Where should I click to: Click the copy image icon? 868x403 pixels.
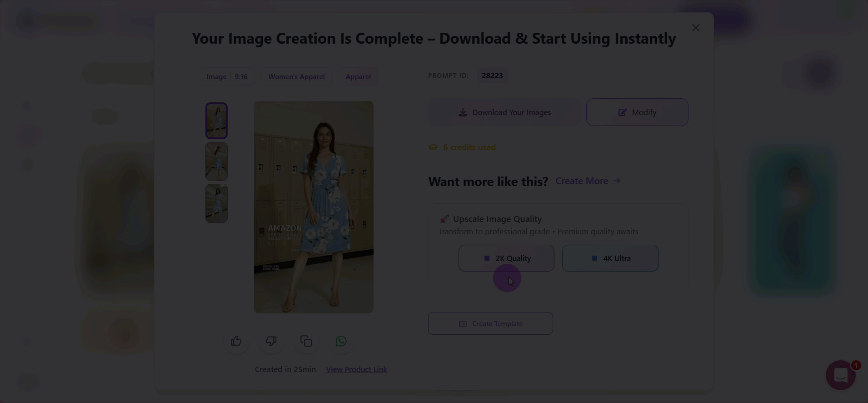pos(306,341)
